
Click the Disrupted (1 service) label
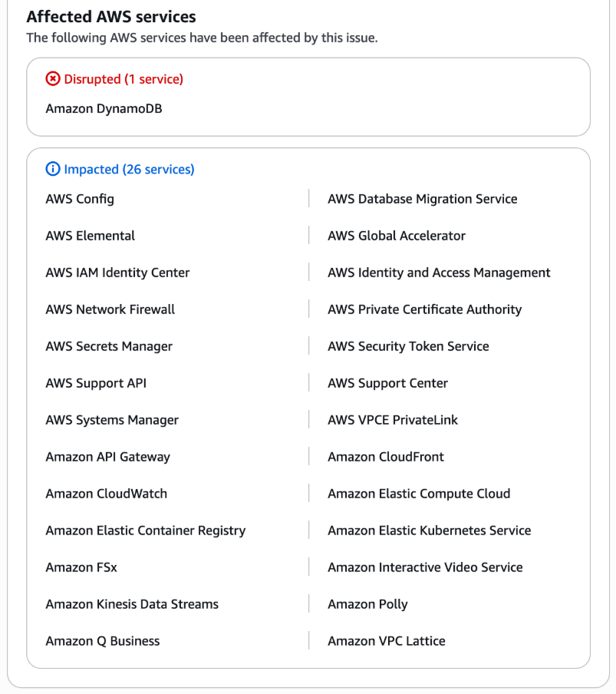click(123, 79)
